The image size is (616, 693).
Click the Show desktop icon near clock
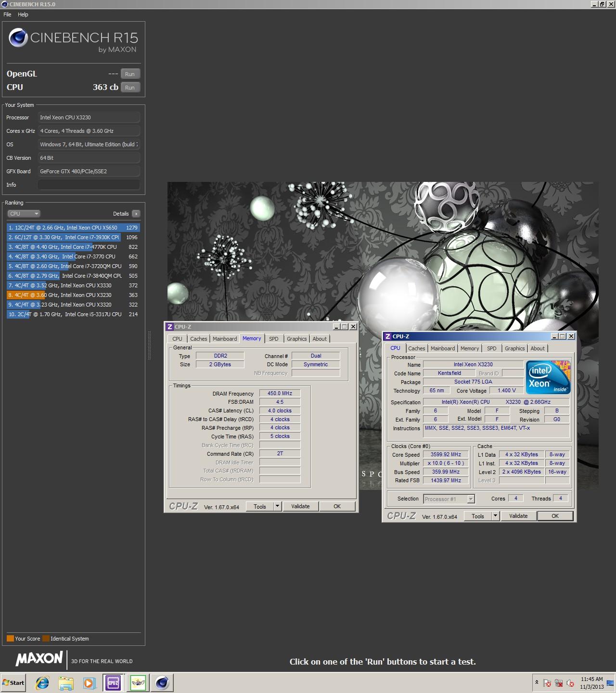click(x=610, y=682)
